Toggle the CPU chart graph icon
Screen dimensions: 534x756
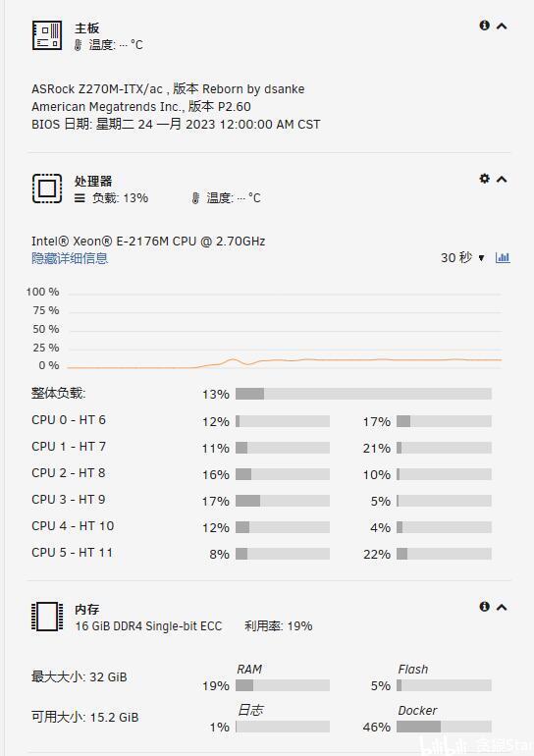[x=503, y=258]
